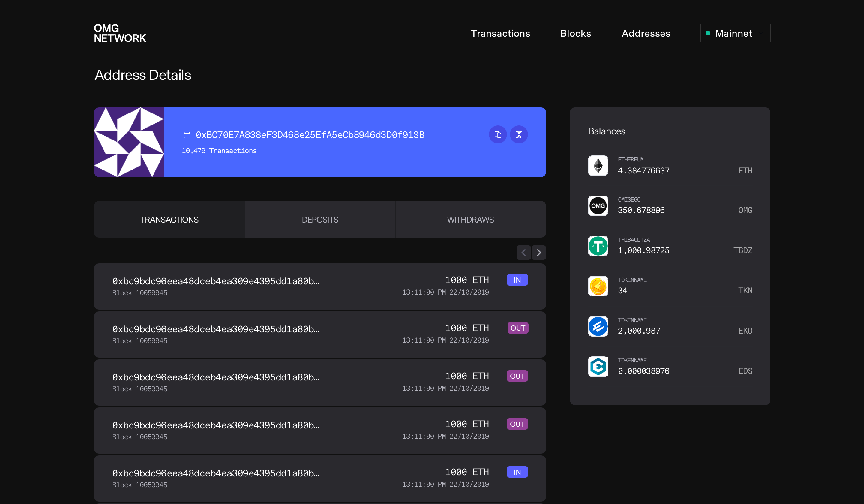This screenshot has width=864, height=504.
Task: Click the previous page chevron
Action: pyautogui.click(x=523, y=252)
